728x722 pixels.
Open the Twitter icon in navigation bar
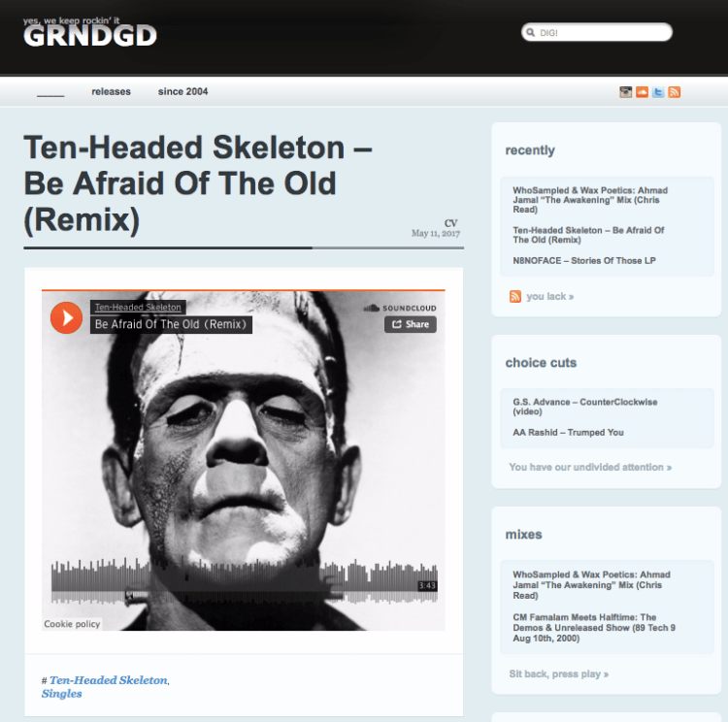658,92
